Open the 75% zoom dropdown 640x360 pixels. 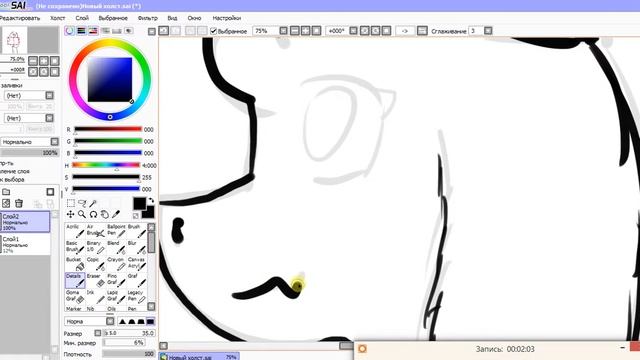(x=283, y=31)
